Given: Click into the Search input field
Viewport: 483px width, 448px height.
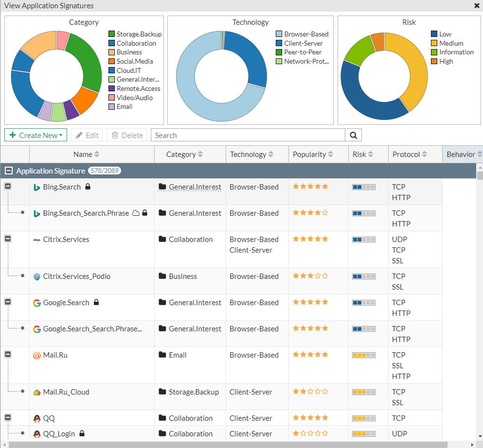Looking at the screenshot, I should (x=248, y=135).
